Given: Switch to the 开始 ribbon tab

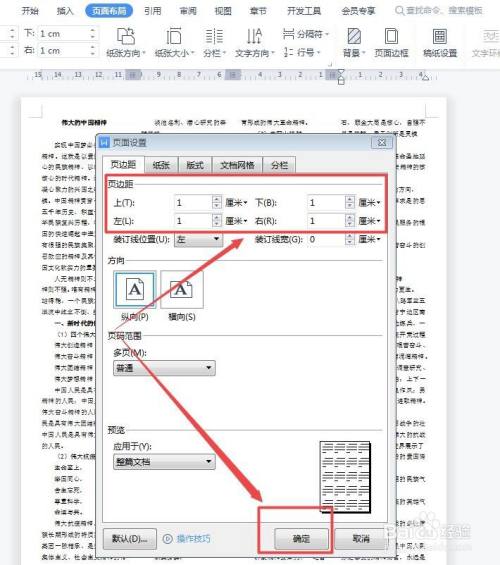Looking at the screenshot, I should coord(30,11).
